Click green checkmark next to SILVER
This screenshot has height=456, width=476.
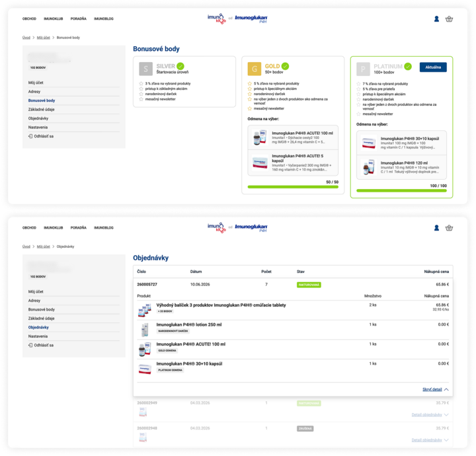(x=180, y=66)
